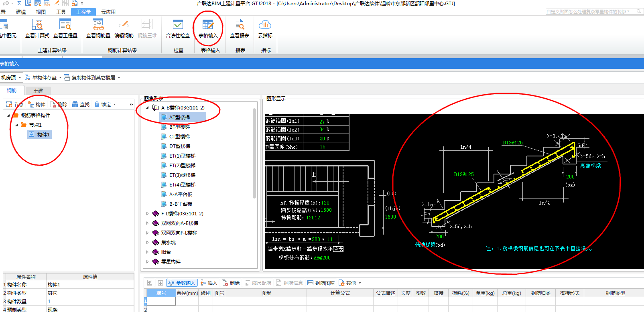
Task: Click the redo arrow in quick access bar
Action: point(6,3)
